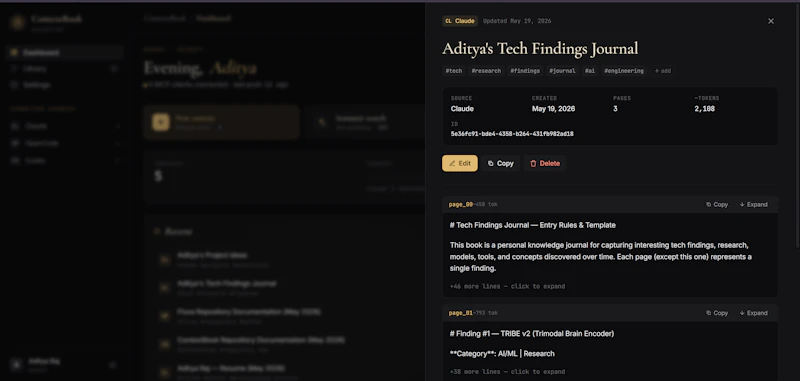Copy the whole journal with the main Copy button
Image resolution: width=800 pixels, height=381 pixels.
(x=501, y=163)
